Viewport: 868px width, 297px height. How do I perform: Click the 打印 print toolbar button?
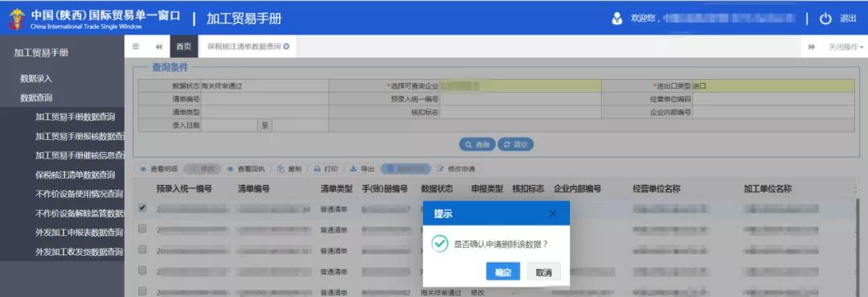(326, 169)
